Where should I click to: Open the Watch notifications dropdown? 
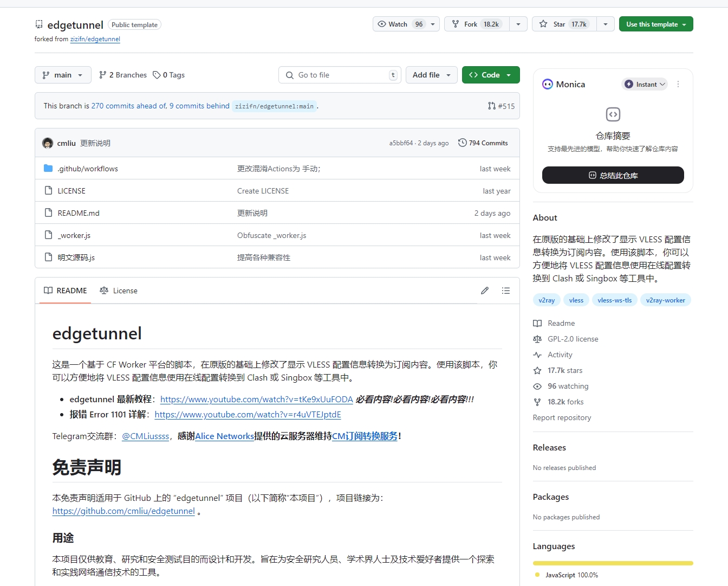click(x=433, y=24)
